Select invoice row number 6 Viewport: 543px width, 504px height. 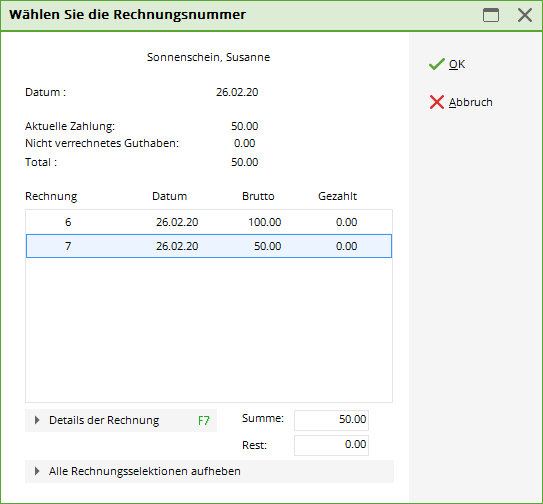click(209, 222)
